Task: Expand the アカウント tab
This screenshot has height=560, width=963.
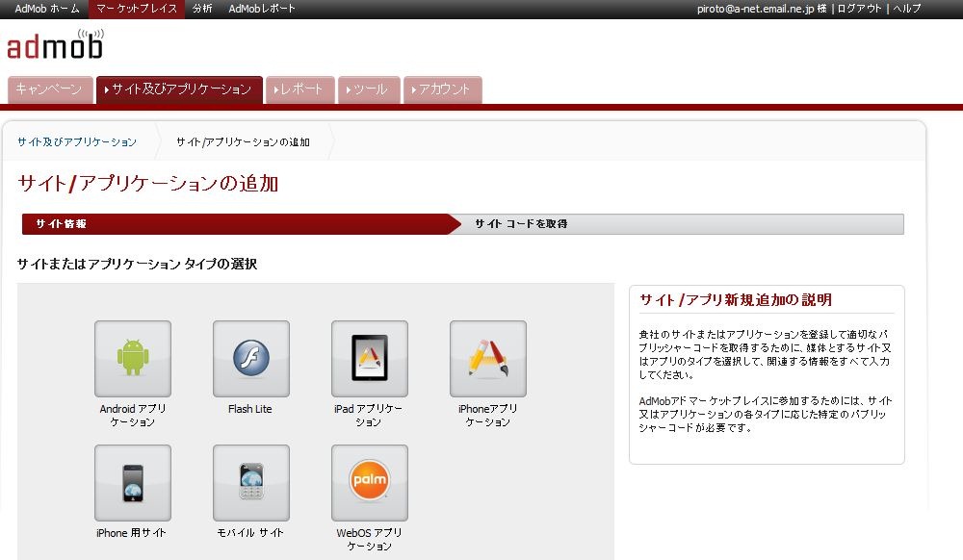Action: [443, 89]
